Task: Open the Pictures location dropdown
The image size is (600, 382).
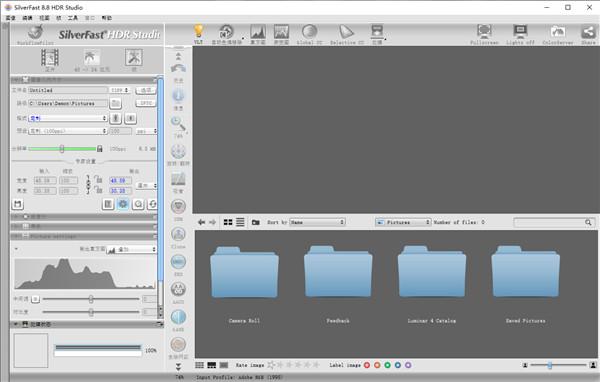Action: click(x=403, y=222)
